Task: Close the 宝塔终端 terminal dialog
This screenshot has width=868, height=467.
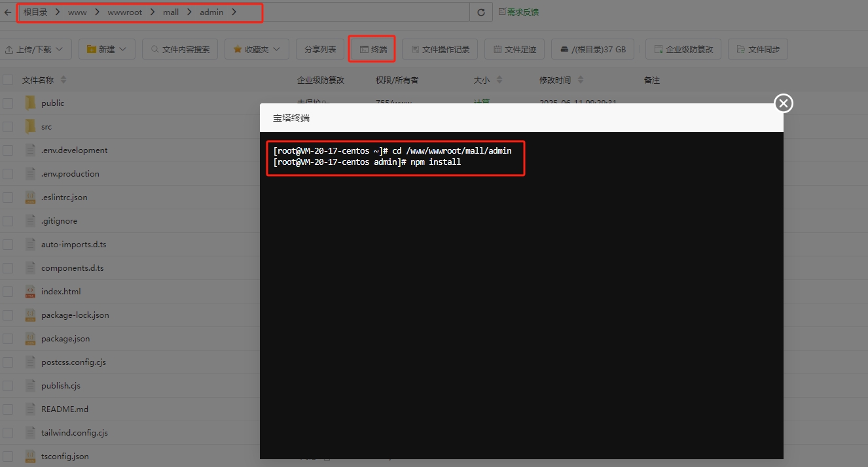Action: click(784, 103)
